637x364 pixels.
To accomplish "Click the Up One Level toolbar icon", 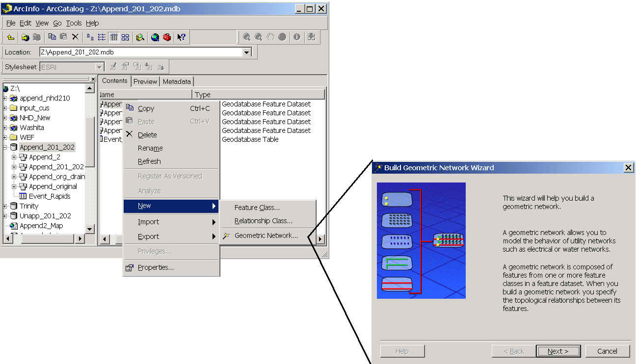I will point(11,37).
